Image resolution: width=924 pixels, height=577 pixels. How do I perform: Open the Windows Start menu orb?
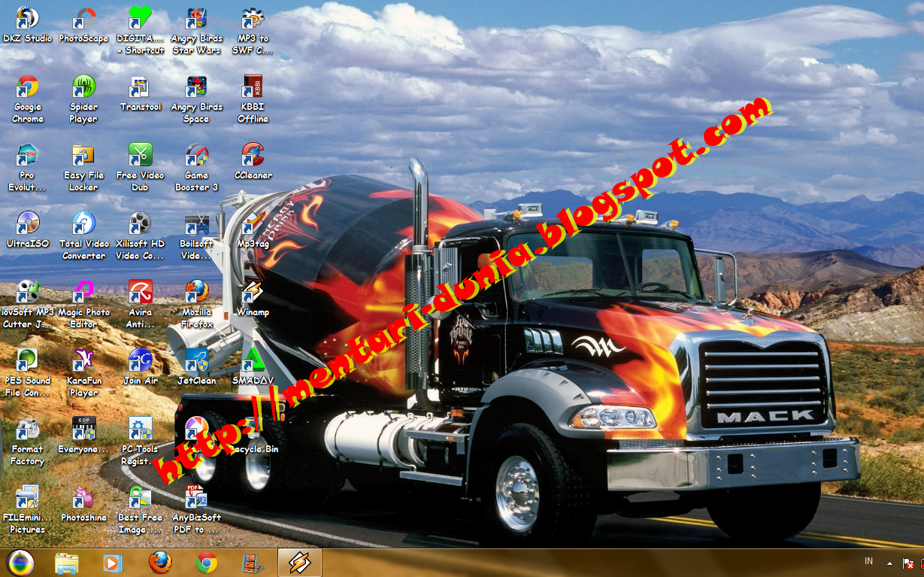20,562
